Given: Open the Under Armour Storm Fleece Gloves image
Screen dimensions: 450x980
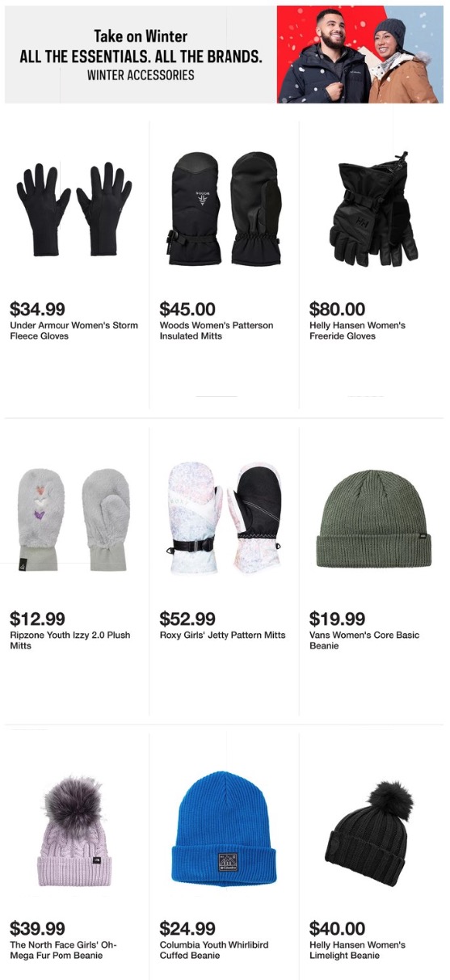Looking at the screenshot, I should pyautogui.click(x=75, y=209).
